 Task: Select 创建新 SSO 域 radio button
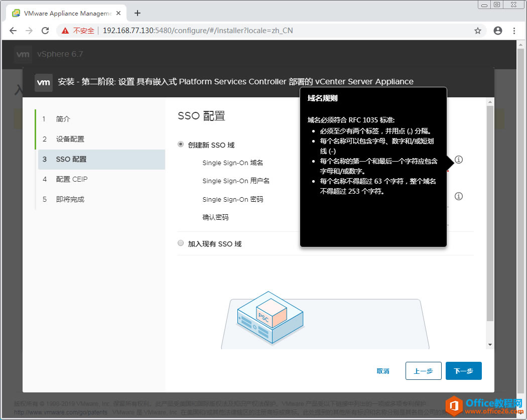(181, 144)
